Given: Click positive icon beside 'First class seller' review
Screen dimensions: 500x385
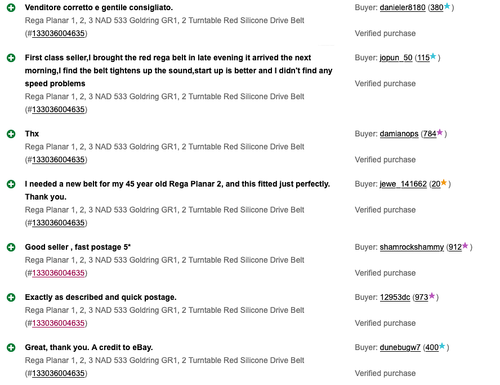Looking at the screenshot, I should [11, 58].
